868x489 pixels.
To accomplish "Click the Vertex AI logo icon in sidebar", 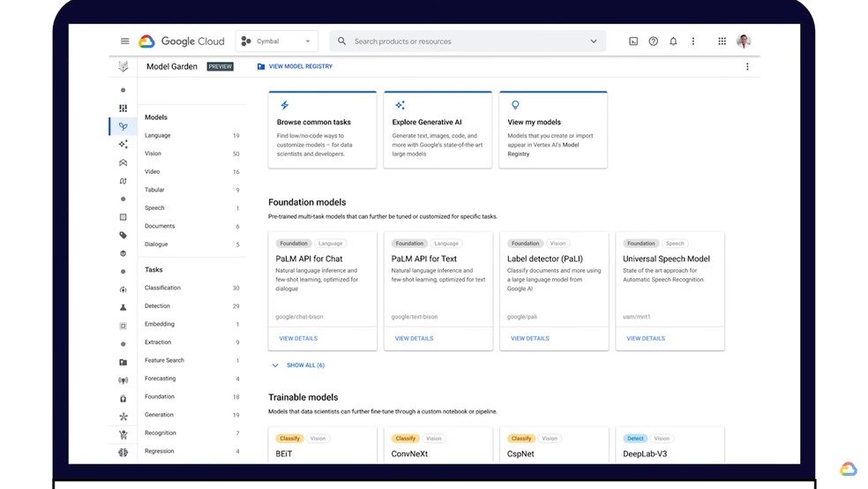I will 123,66.
